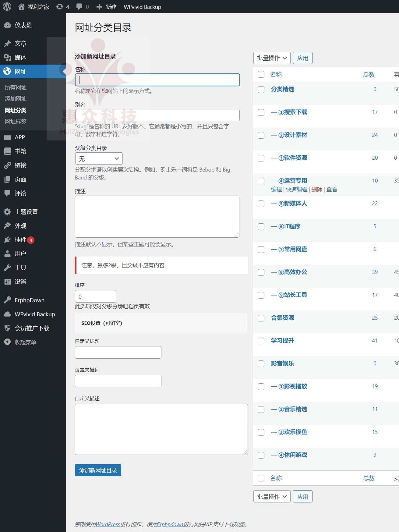The height and width of the screenshot is (532, 399).
Task: Focus the 排序 number field
Action: pos(95,296)
